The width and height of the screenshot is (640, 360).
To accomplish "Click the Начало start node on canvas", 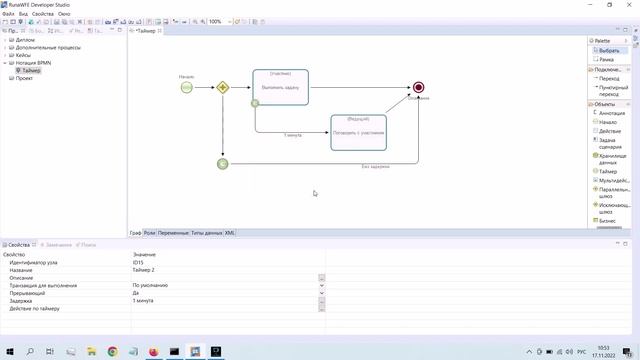I will click(x=187, y=87).
